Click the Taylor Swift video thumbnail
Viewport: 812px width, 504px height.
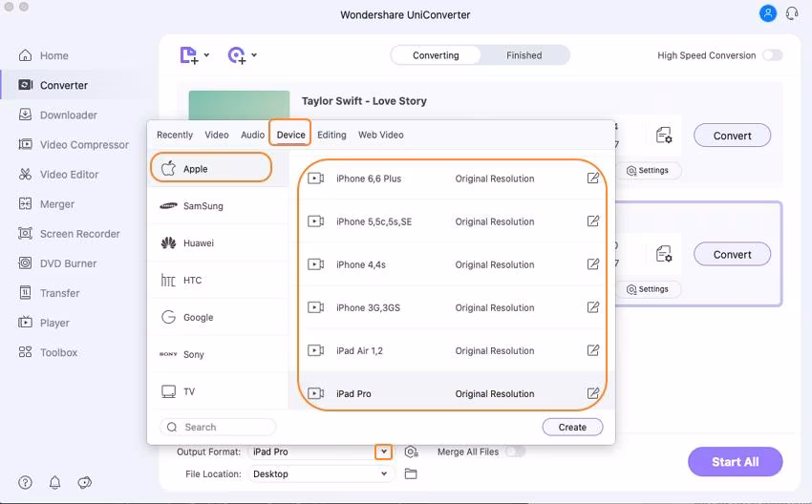(x=239, y=106)
